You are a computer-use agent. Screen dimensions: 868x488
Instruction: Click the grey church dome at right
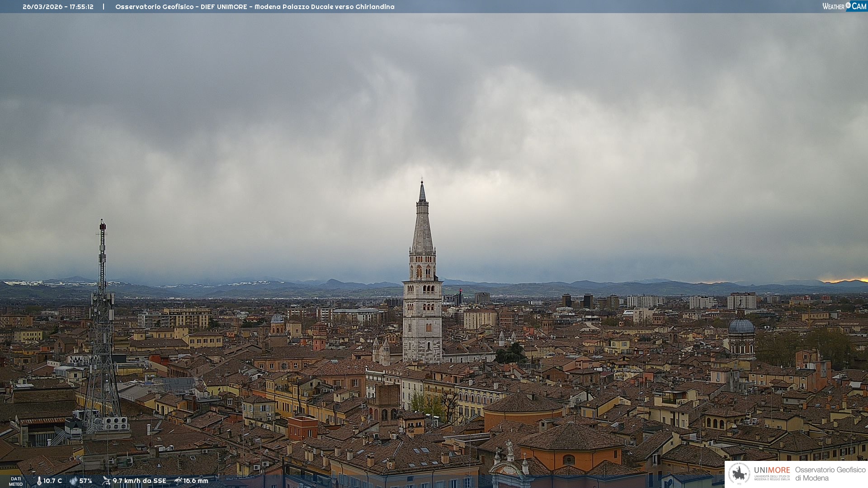pos(741,326)
